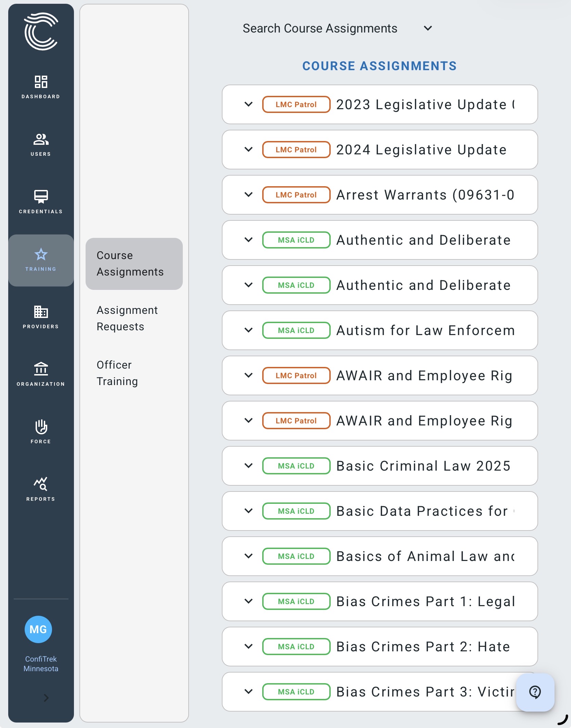Open the Providers building icon
The width and height of the screenshot is (571, 728).
coord(41,312)
